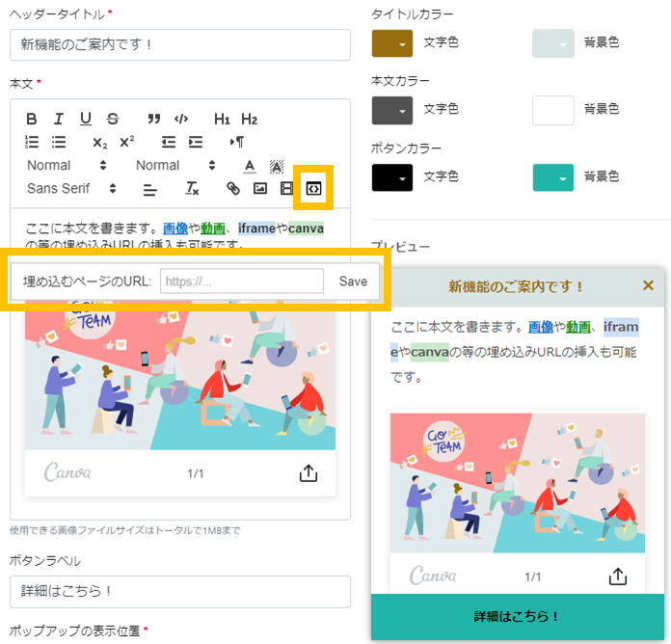Open the body text color dropdown

tap(392, 111)
